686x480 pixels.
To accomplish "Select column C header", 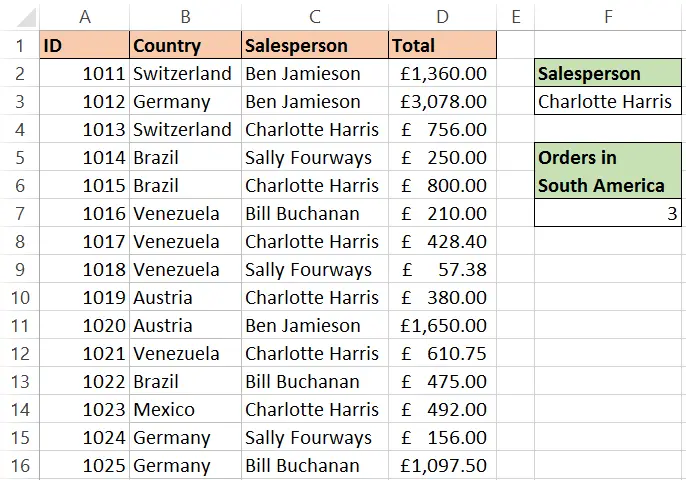I will (315, 17).
